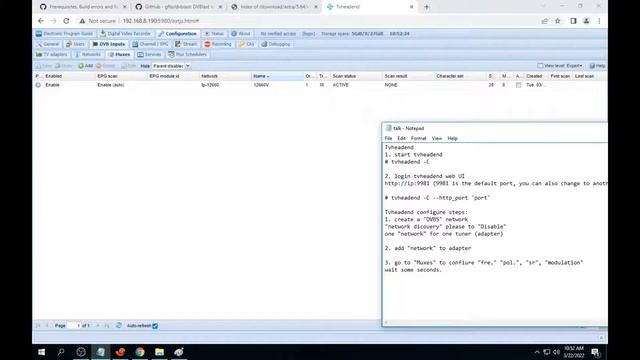The width and height of the screenshot is (640, 360).
Task: Switch to Services sub-tab
Action: pyautogui.click(x=149, y=54)
